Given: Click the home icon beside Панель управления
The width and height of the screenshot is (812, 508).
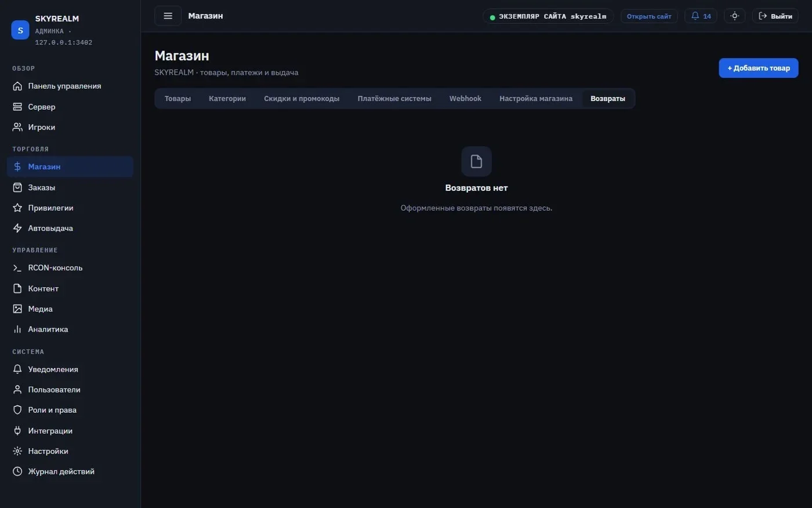Looking at the screenshot, I should click(x=17, y=86).
